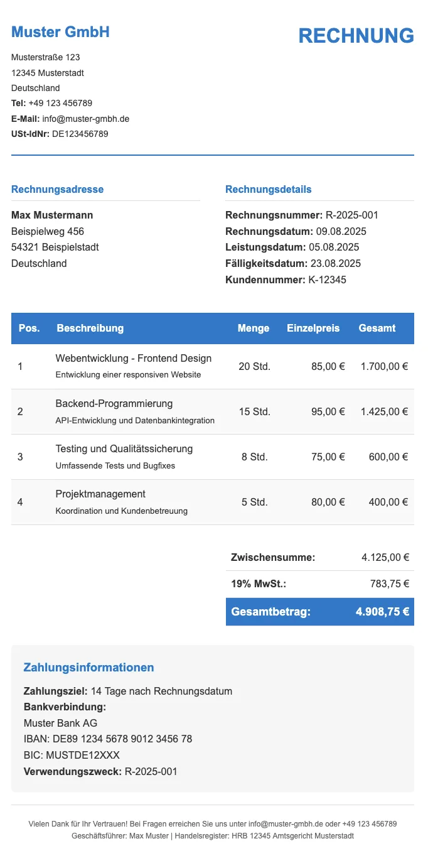Click the footer email info@muster-gmbh.de
428x868 pixels.
286,823
